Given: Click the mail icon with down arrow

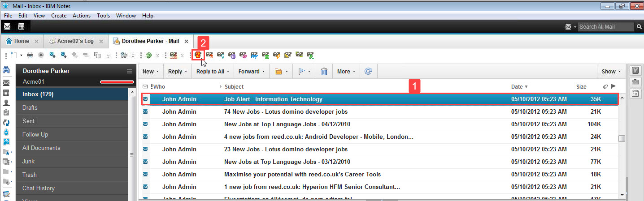Looking at the screenshot, I should coord(52,55).
